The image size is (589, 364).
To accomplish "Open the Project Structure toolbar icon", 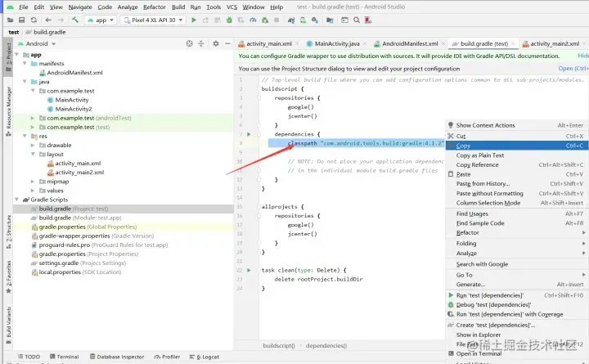I will tap(330, 20).
